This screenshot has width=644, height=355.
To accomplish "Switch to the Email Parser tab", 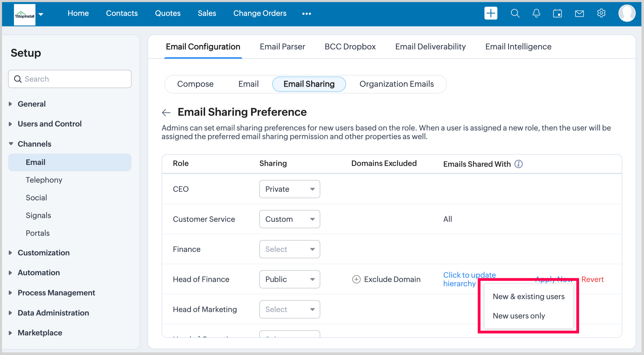I will [282, 47].
